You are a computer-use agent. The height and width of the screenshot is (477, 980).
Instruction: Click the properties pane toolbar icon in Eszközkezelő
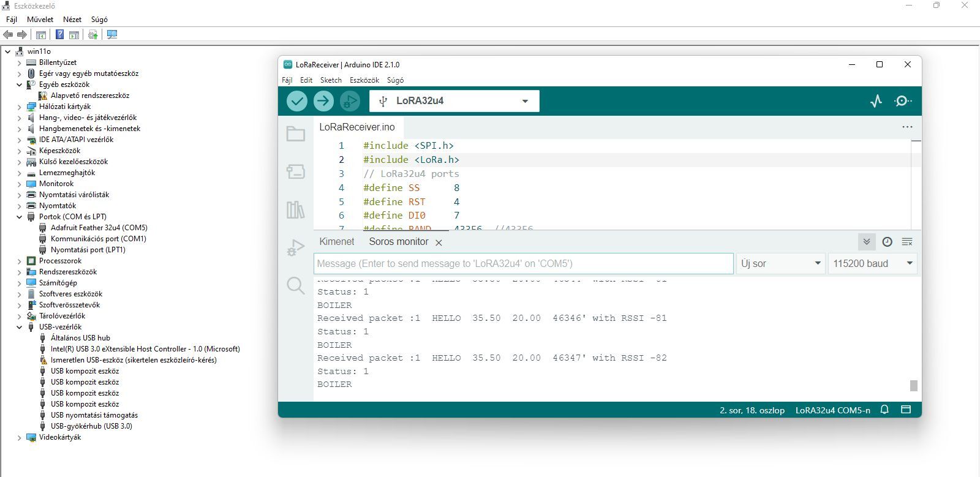74,35
